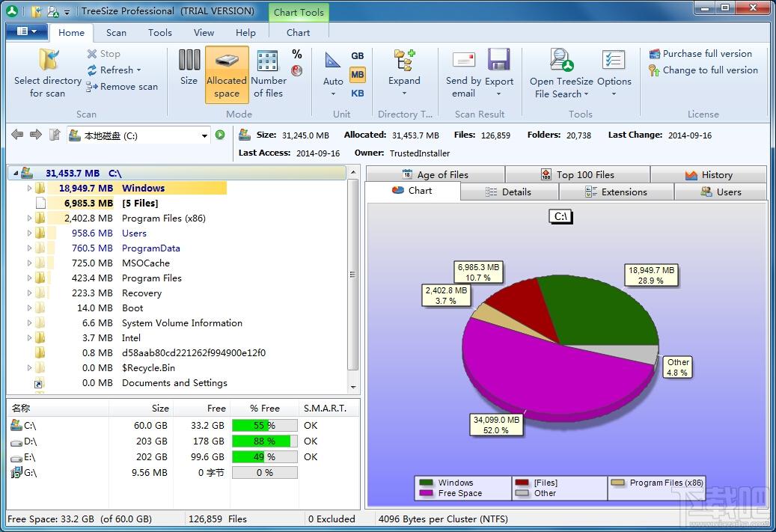Toggle Allocated space mode
Image resolution: width=776 pixels, height=532 pixels.
click(x=227, y=75)
